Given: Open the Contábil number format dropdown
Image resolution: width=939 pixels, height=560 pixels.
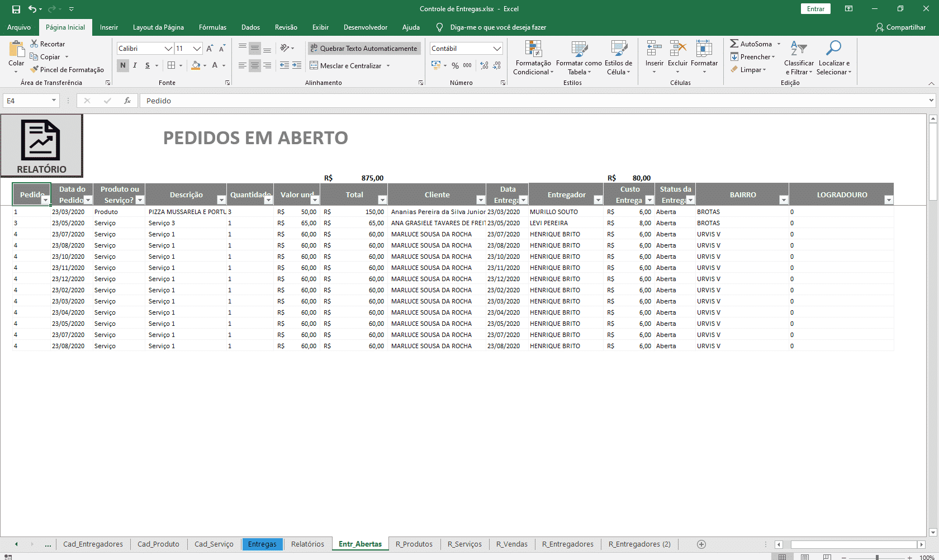Looking at the screenshot, I should pos(497,49).
